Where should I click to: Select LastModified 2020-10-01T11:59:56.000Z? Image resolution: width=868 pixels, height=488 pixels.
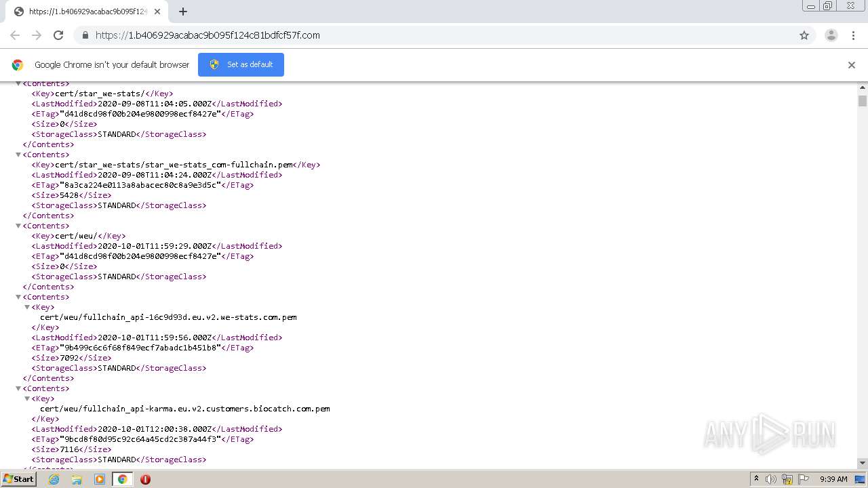click(x=155, y=338)
